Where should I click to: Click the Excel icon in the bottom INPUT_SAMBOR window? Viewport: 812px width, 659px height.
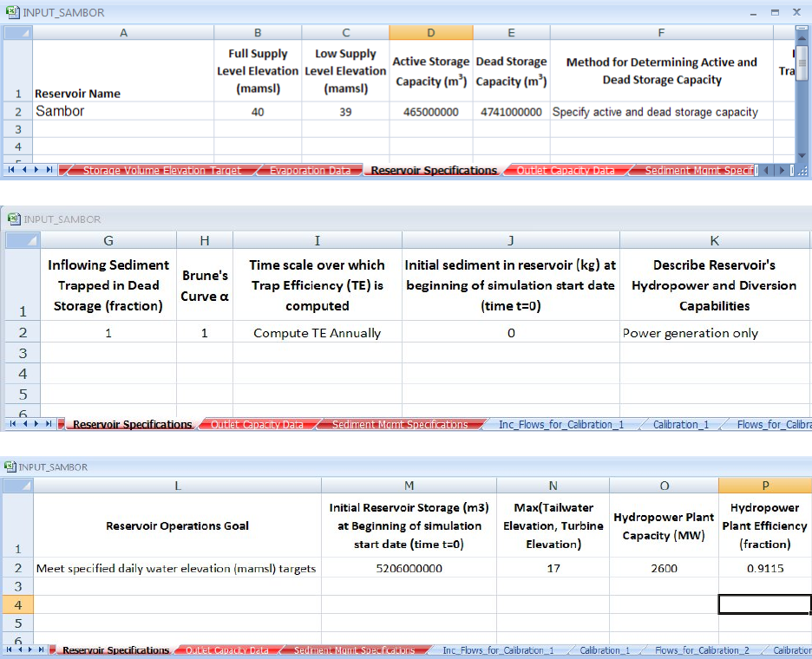[x=10, y=467]
